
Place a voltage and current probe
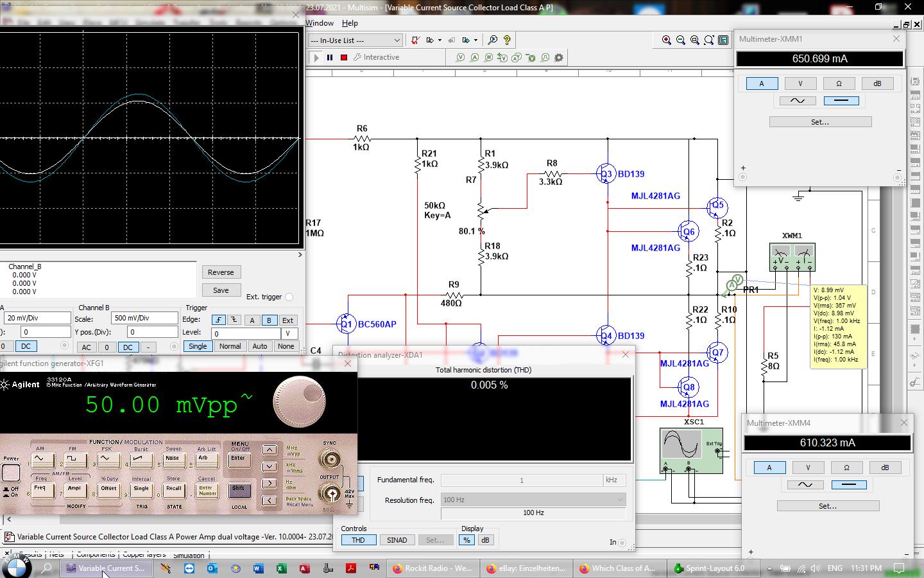(517, 57)
